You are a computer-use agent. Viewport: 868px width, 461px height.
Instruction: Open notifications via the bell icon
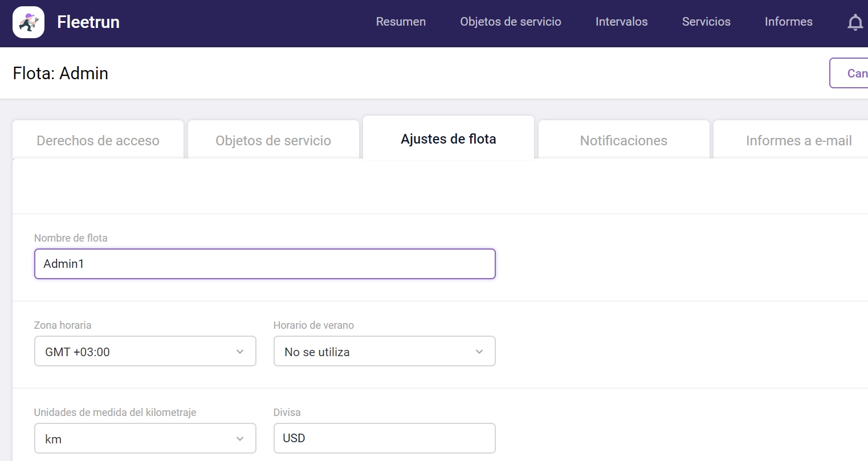click(x=854, y=22)
